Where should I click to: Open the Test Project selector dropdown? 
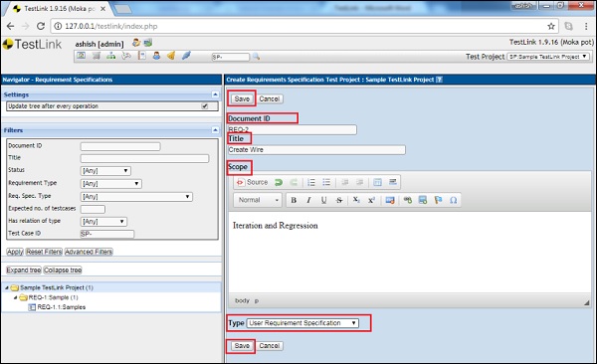pyautogui.click(x=548, y=57)
